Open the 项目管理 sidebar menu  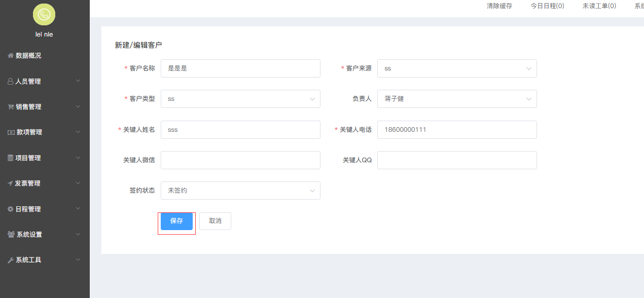(x=45, y=158)
